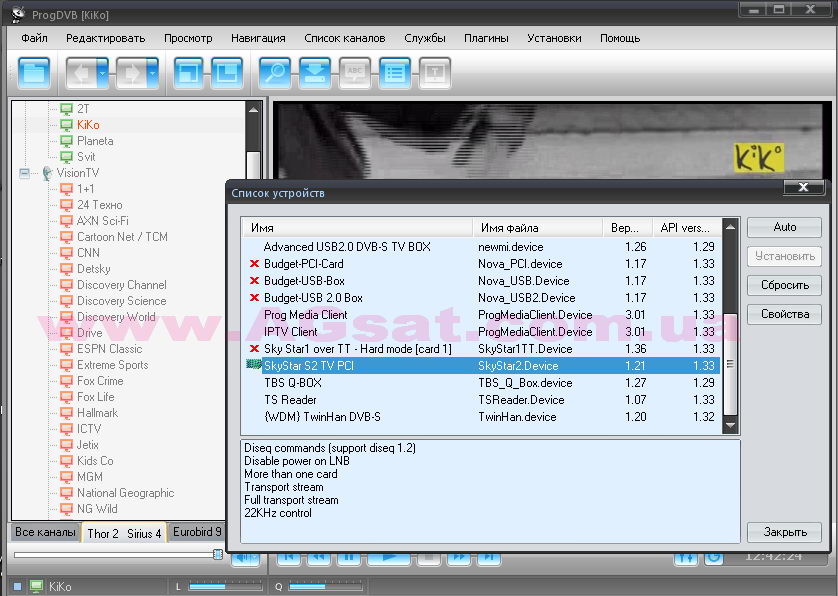Click the first window layout toolbar icon
Screen dimensions: 838x596
[x=188, y=73]
